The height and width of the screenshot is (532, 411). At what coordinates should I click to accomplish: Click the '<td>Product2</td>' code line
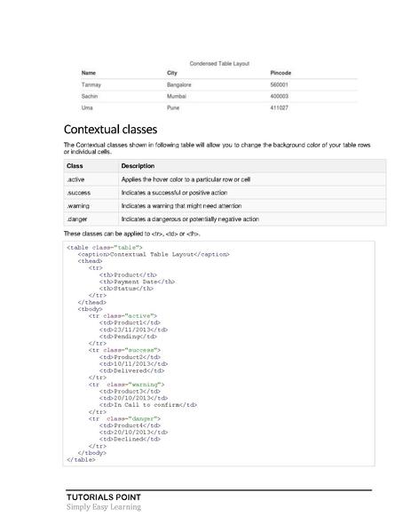(x=130, y=357)
